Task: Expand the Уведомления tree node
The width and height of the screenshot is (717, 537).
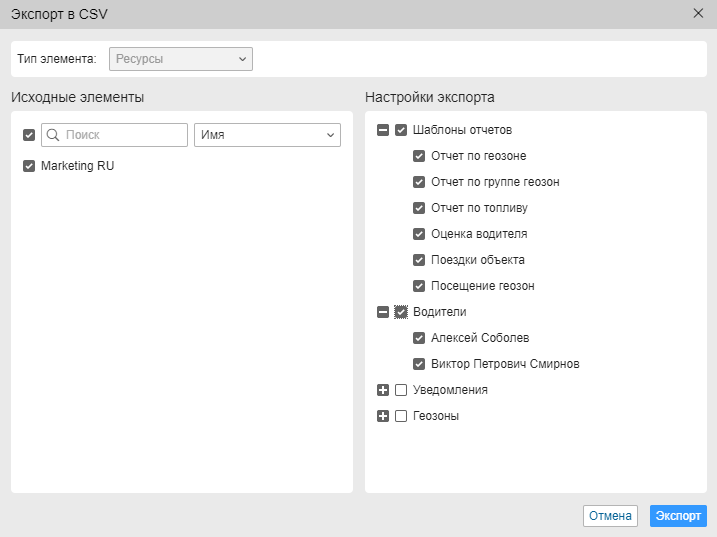Action: (x=383, y=390)
